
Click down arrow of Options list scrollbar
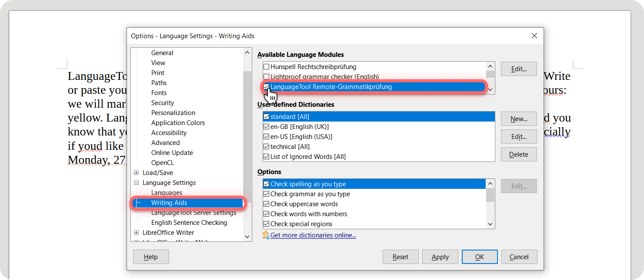[x=491, y=224]
